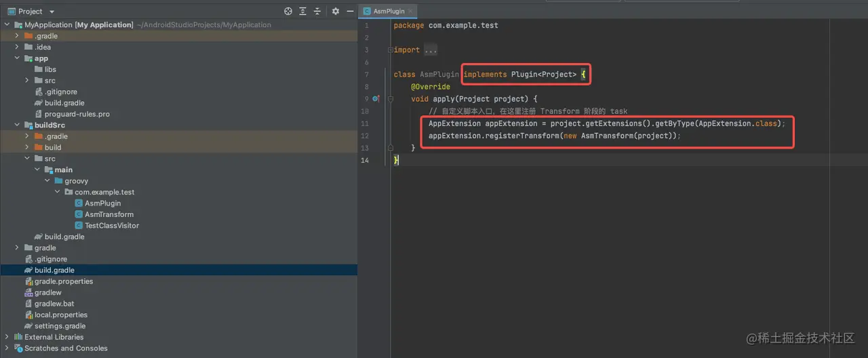Screen dimensions: 868x358
Task: Click the .idea folder icon
Action: pos(28,47)
